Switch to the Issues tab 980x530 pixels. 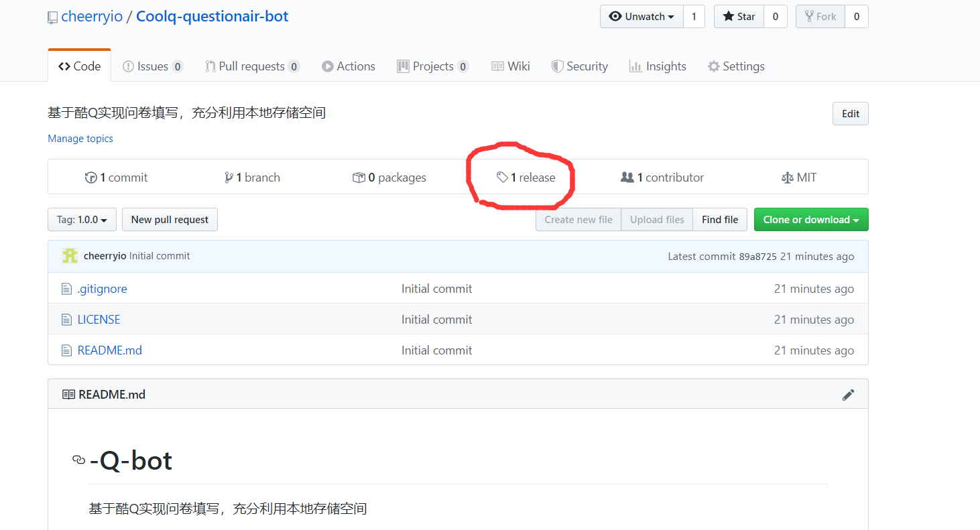pos(153,66)
